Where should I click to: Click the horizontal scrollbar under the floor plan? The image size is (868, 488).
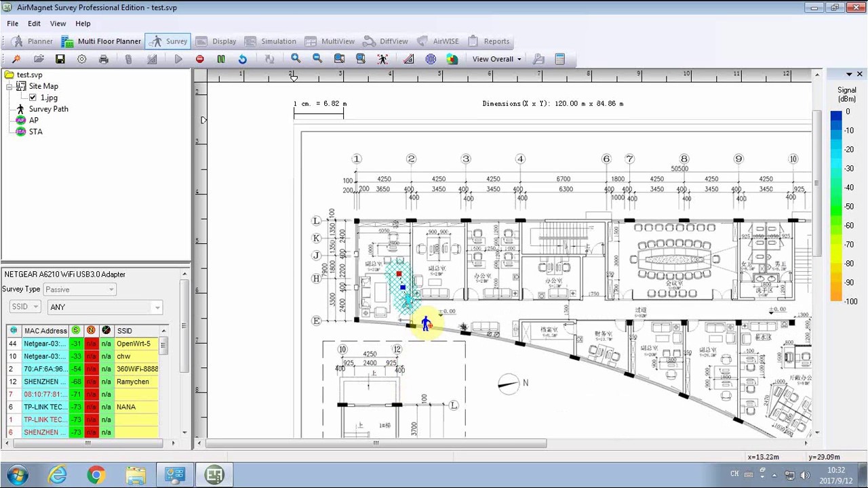(376, 443)
